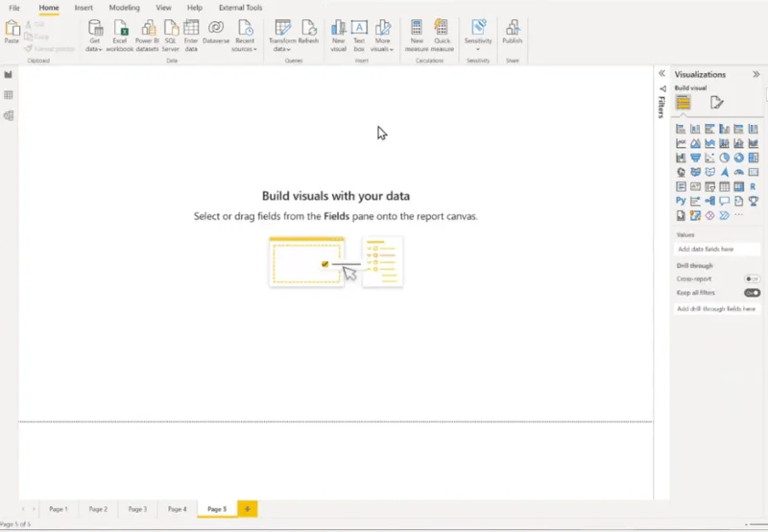The width and height of the screenshot is (768, 532).
Task: Select the KPI visual
Action: tap(695, 186)
